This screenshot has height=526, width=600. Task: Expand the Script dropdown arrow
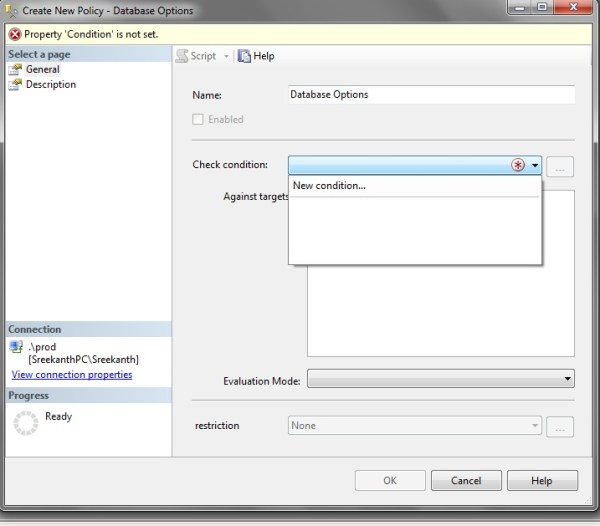[x=226, y=57]
